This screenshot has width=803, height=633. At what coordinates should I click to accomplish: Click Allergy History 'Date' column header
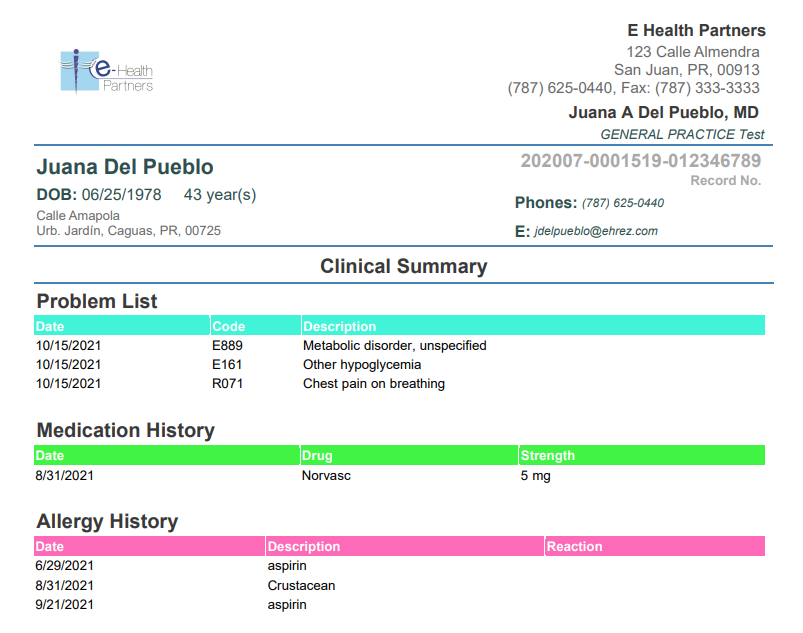[150, 546]
